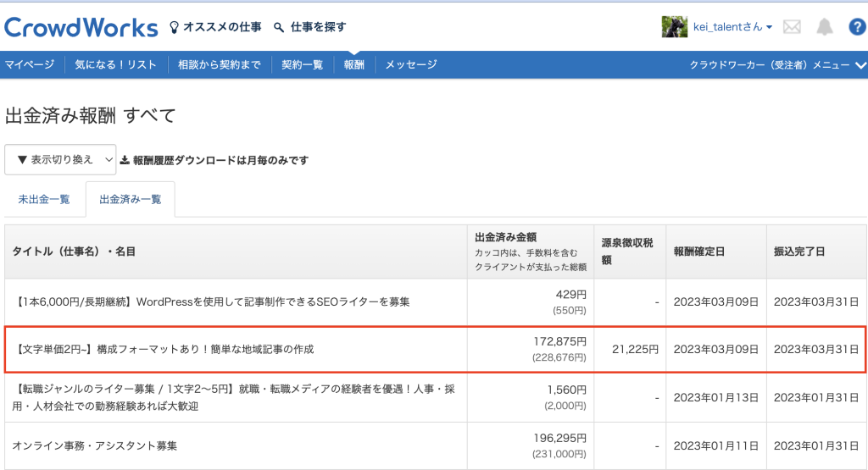Open 契約一覧 in the navigation bar
868x470 pixels.
click(x=303, y=64)
